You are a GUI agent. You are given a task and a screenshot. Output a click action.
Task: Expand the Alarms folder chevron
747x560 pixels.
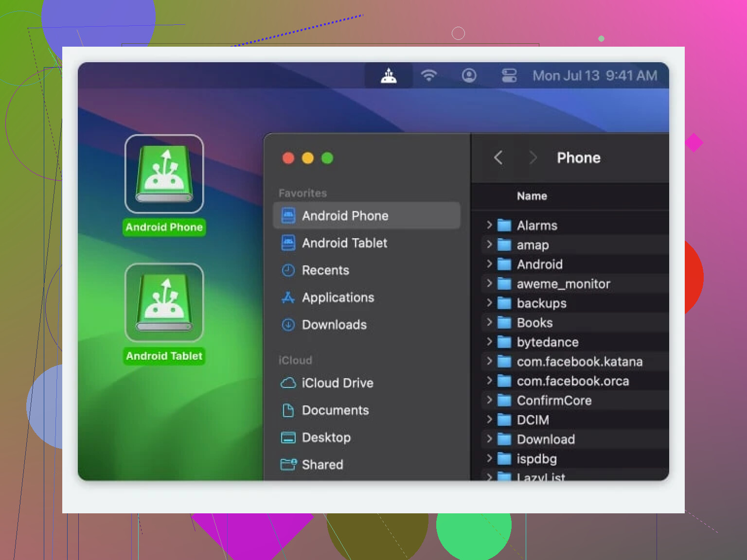(x=489, y=225)
